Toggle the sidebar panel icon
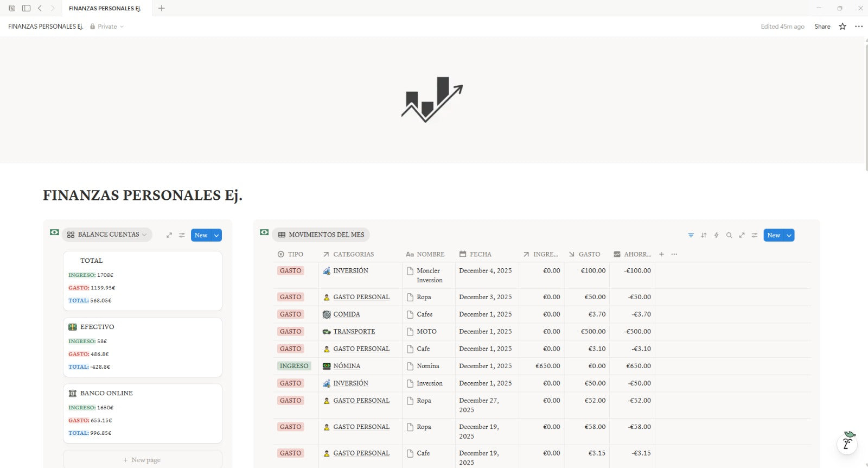 click(x=26, y=8)
